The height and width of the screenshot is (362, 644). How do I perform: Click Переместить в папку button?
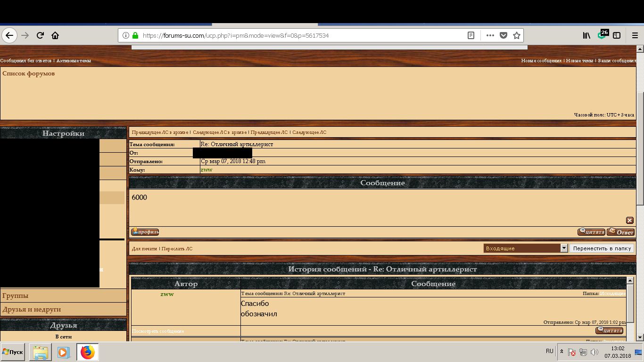602,248
